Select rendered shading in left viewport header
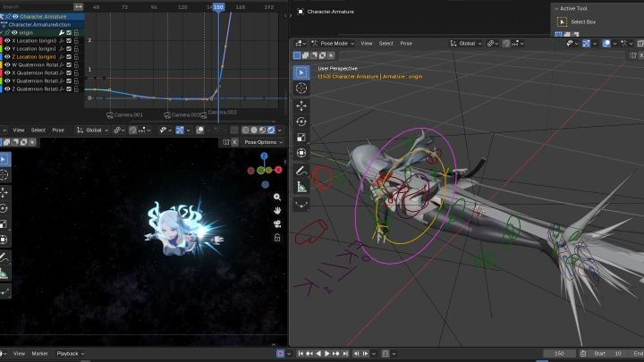644x362 pixels. coord(271,130)
